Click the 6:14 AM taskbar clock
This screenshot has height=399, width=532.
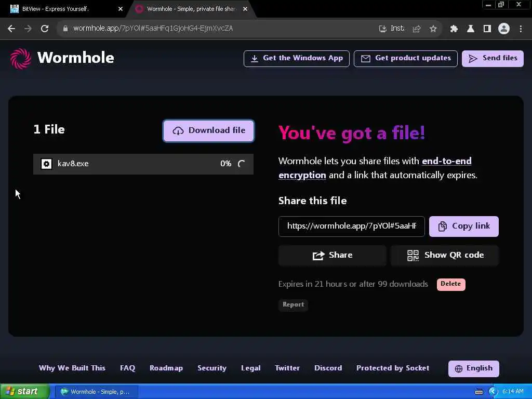click(x=513, y=392)
